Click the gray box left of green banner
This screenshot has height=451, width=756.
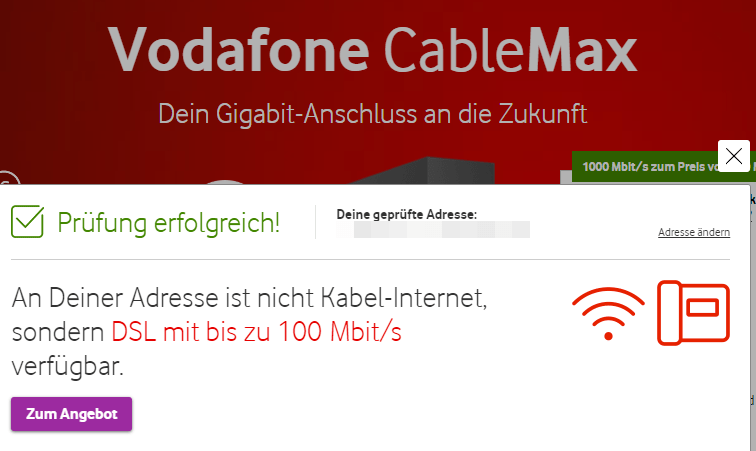[x=566, y=177]
